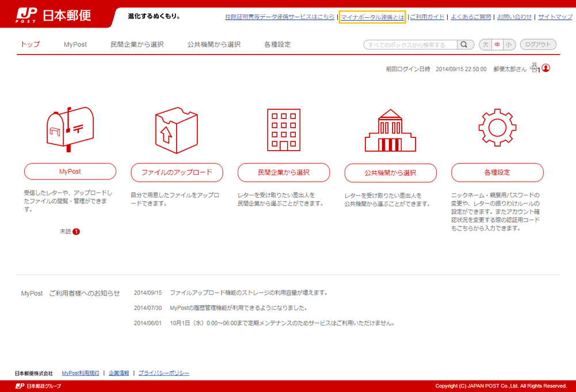Click the 各種設定 description paragraph
Image resolution: width=576 pixels, height=392 pixels.
click(495, 212)
